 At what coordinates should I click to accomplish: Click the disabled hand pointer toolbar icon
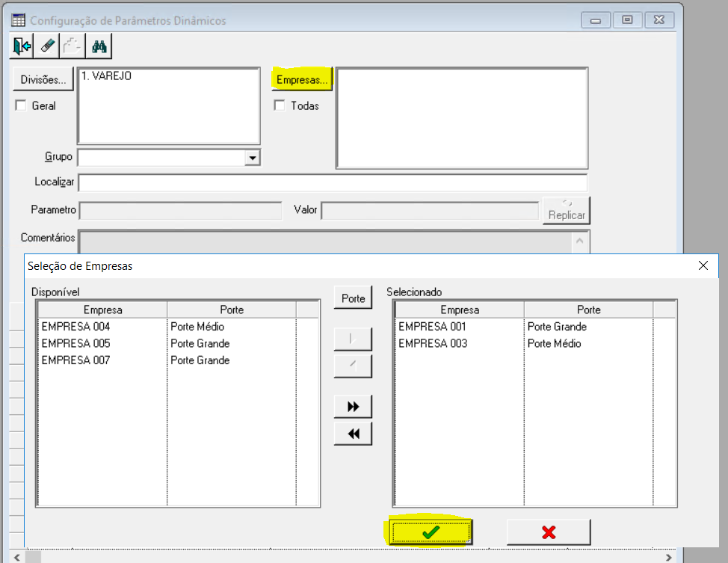tap(73, 46)
